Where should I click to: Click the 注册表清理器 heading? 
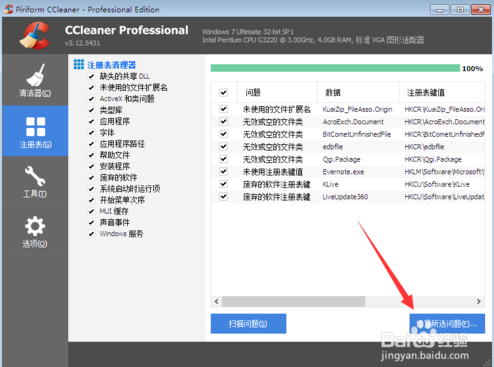tap(112, 65)
